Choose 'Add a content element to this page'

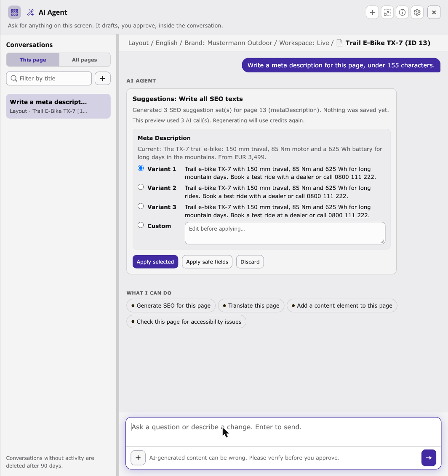342,306
